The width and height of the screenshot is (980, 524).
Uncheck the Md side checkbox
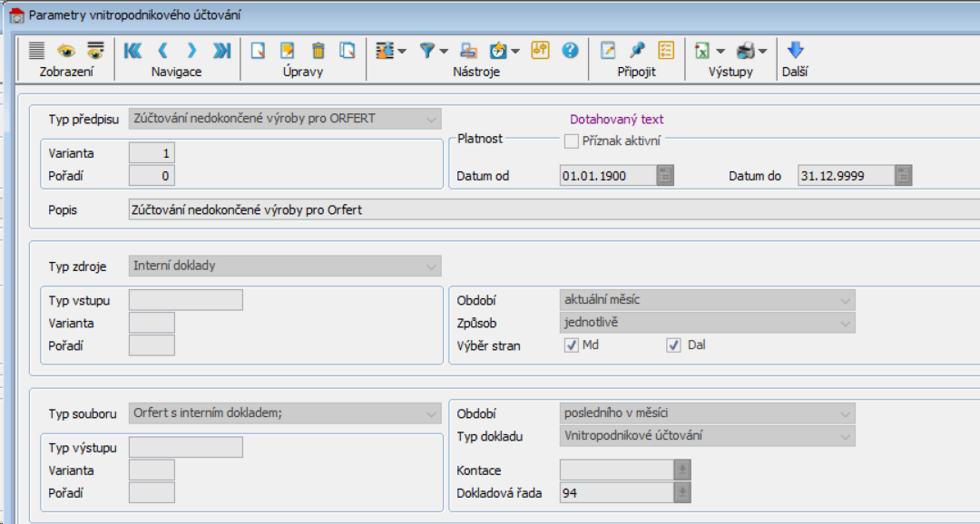pos(572,345)
